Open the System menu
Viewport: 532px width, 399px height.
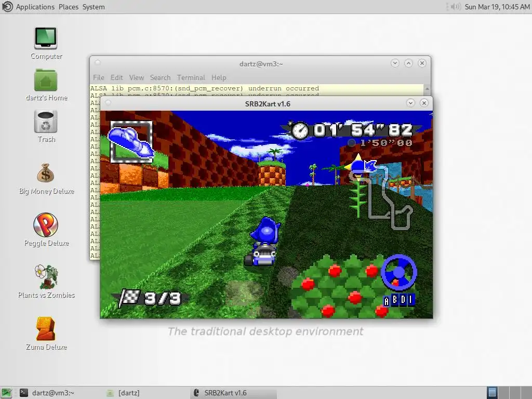point(94,7)
